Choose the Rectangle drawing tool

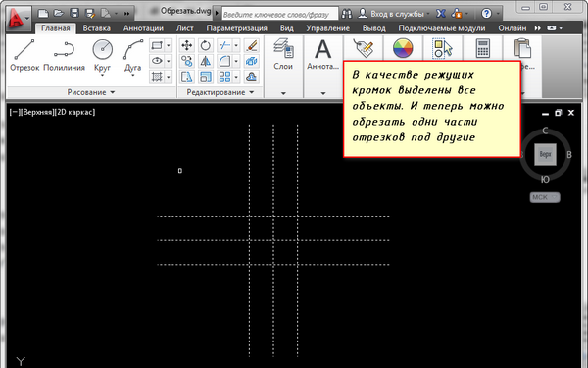157,45
